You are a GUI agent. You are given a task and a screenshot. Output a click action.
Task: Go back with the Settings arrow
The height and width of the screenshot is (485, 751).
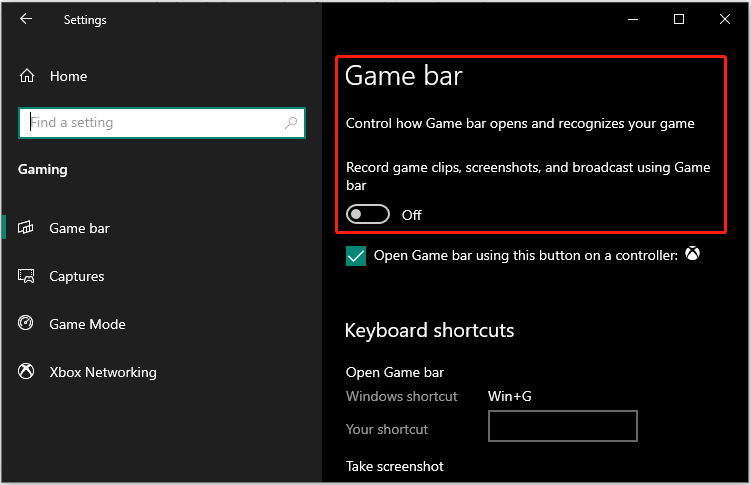click(26, 19)
